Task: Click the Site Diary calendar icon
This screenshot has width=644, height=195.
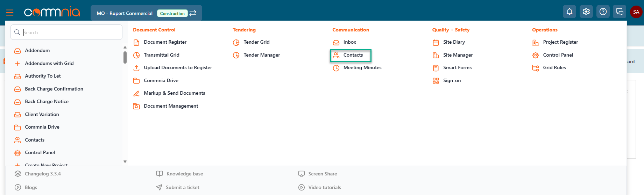Action: pyautogui.click(x=436, y=43)
